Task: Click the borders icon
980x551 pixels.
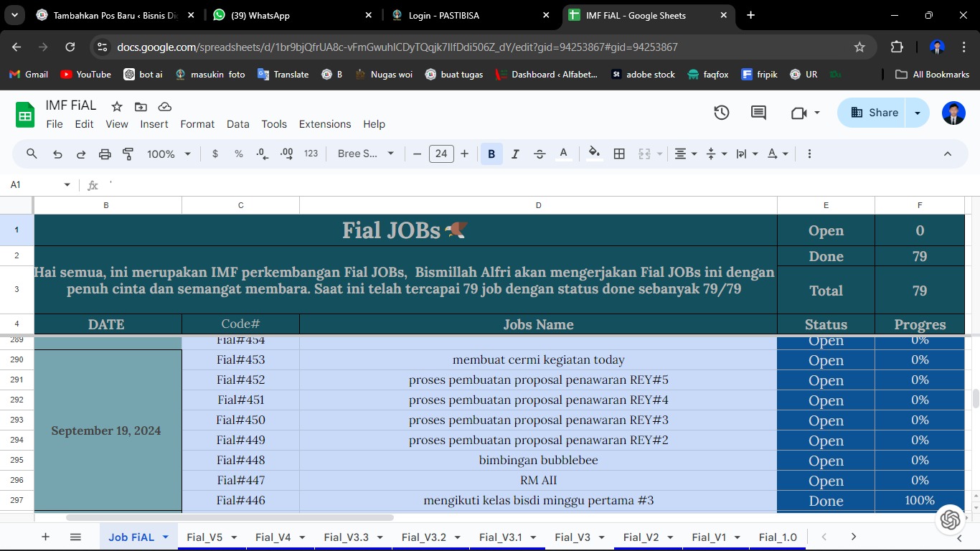Action: coord(619,154)
